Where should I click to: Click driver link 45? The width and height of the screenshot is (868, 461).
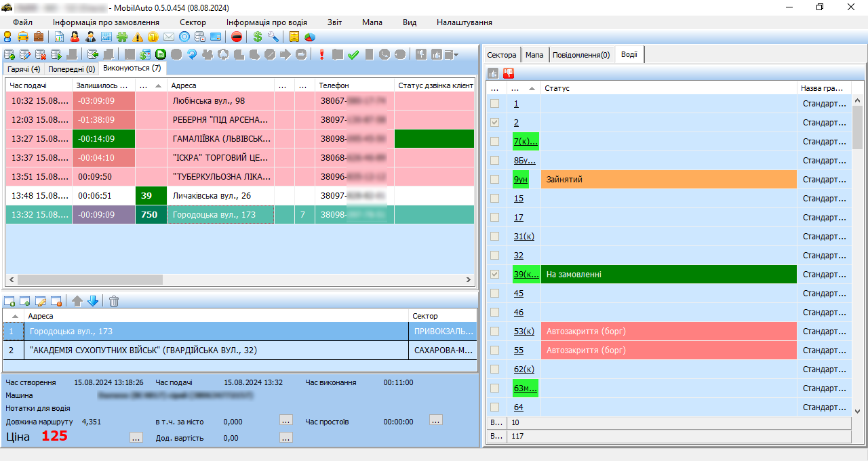(518, 294)
